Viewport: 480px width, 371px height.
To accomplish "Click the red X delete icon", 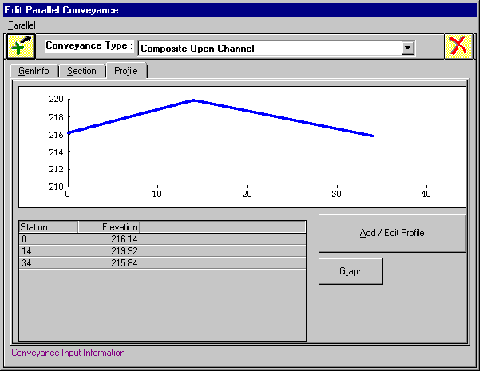I will (x=459, y=46).
